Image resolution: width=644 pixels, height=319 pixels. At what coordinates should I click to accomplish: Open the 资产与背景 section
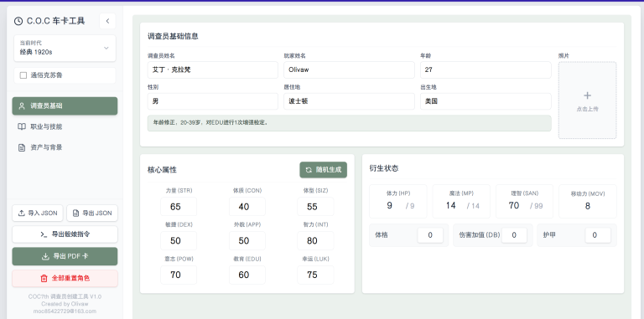[65, 147]
